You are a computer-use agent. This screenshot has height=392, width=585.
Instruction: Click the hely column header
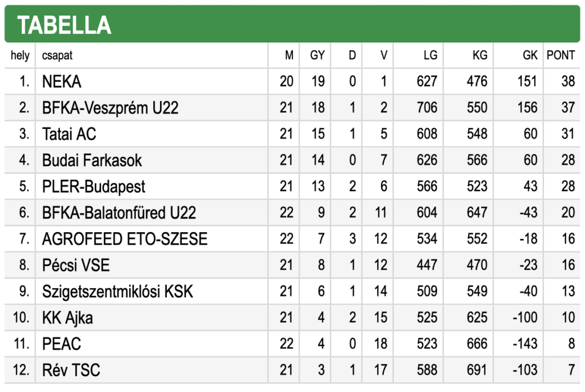pos(20,55)
